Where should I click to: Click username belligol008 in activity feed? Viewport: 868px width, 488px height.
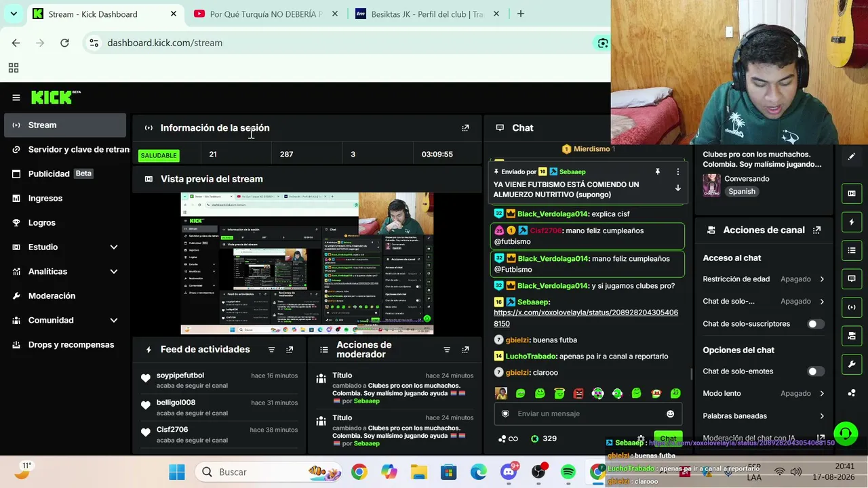click(x=176, y=403)
